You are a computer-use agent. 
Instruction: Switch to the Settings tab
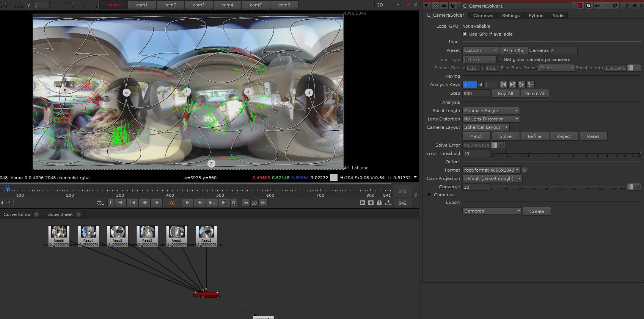tap(510, 16)
